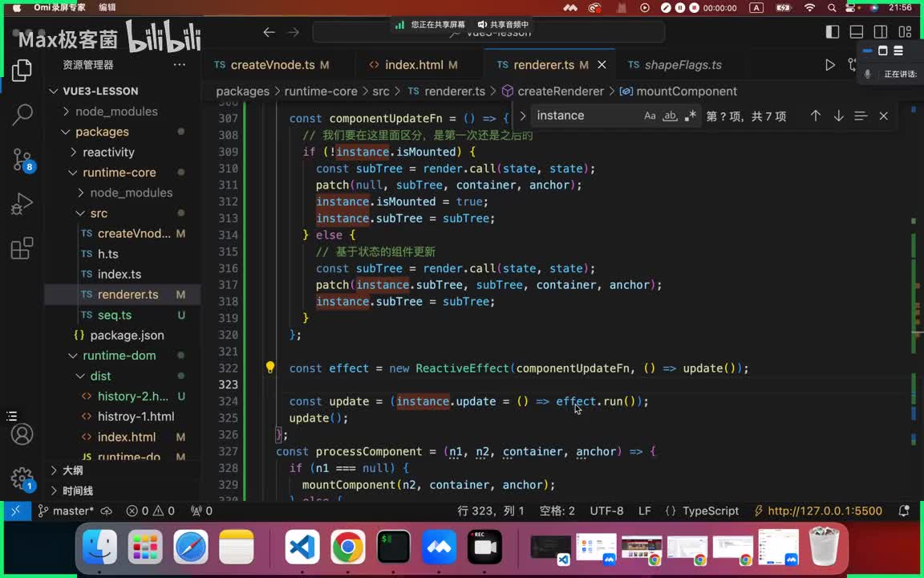Open the Run and Debug view
924x578 pixels.
coord(22,204)
